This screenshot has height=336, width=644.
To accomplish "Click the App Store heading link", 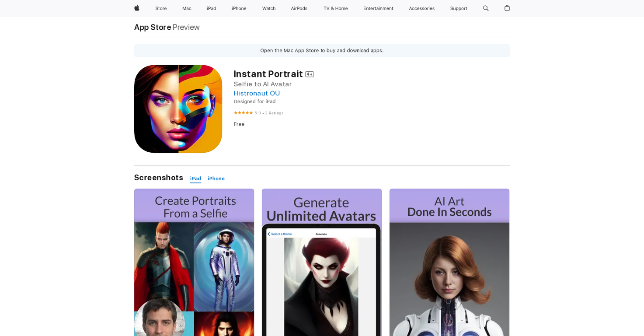I will pos(153,27).
